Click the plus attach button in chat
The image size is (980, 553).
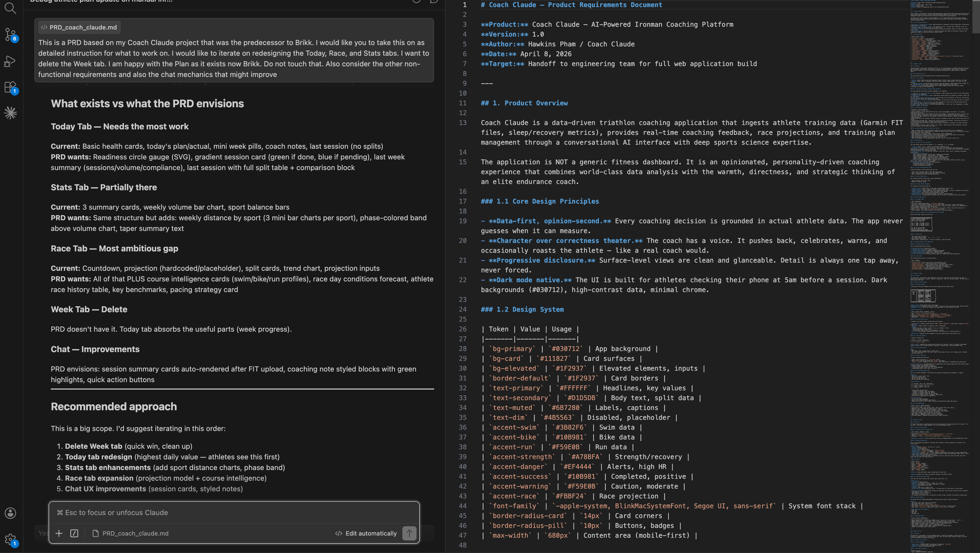[x=59, y=533]
